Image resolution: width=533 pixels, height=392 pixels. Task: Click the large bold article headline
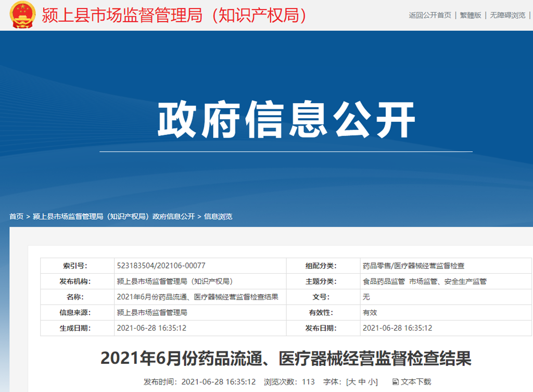pos(286,358)
